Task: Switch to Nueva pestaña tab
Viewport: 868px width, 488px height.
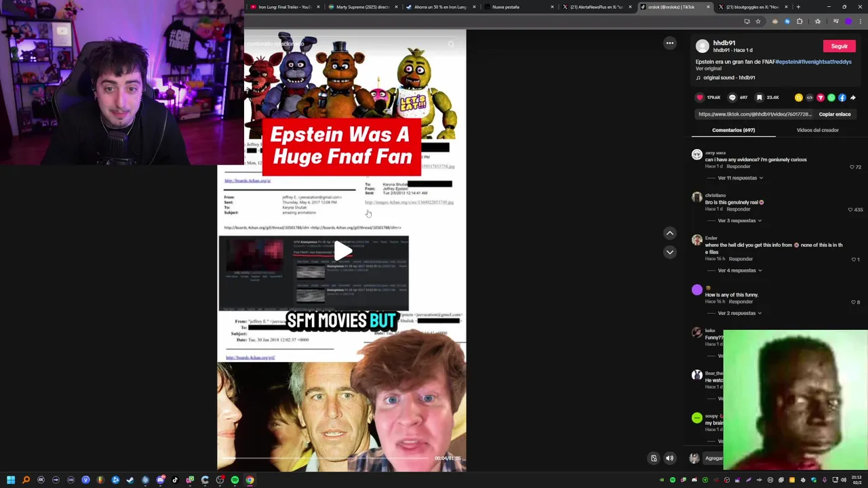Action: pyautogui.click(x=517, y=7)
